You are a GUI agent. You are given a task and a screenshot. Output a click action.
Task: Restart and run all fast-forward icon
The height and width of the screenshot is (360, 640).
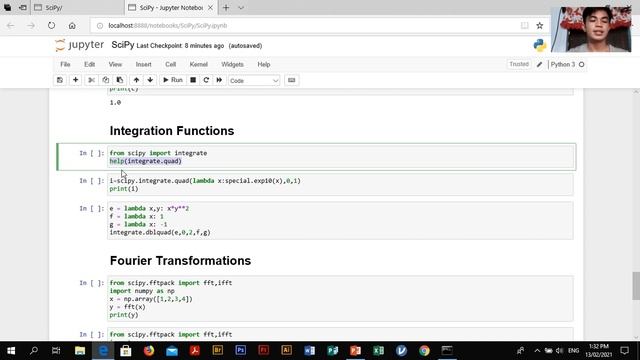point(219,80)
